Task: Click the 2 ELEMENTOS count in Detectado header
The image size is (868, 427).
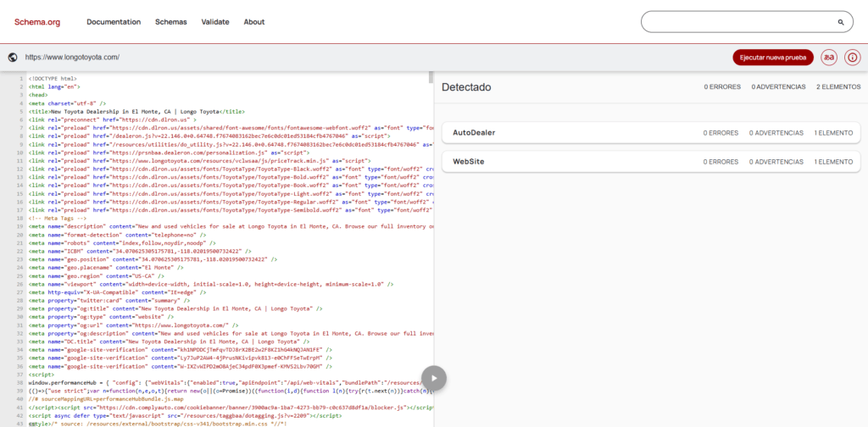Action: tap(837, 87)
